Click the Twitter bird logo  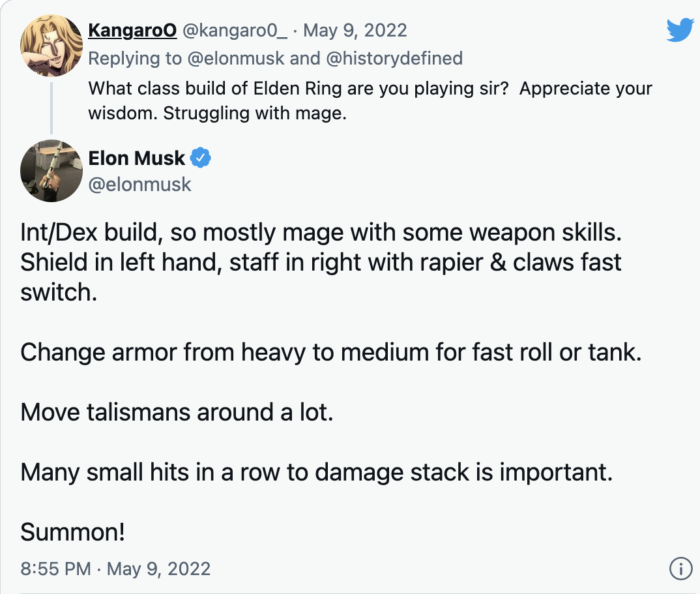(679, 31)
